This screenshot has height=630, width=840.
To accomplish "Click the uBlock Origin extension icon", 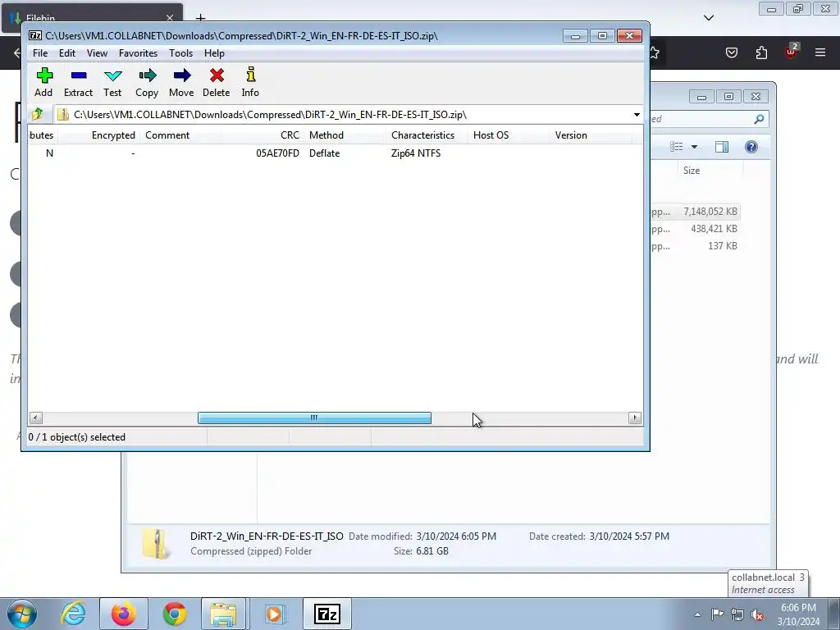I will [x=791, y=52].
